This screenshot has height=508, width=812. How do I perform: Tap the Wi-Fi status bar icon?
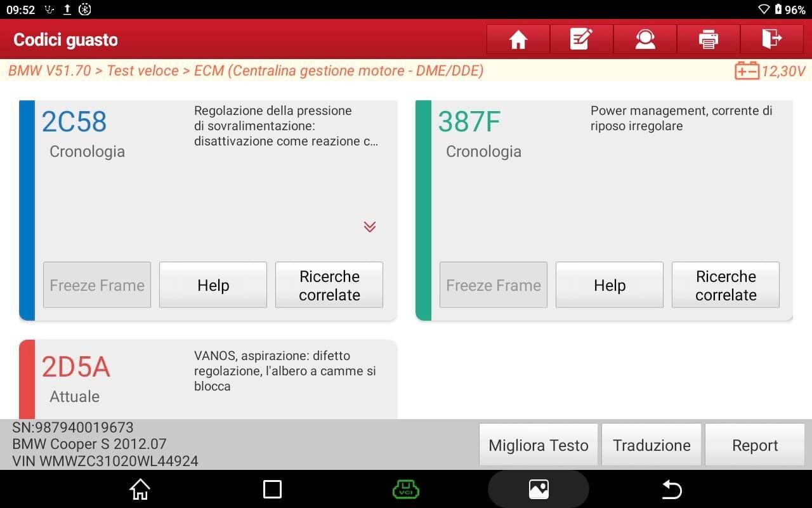(764, 10)
